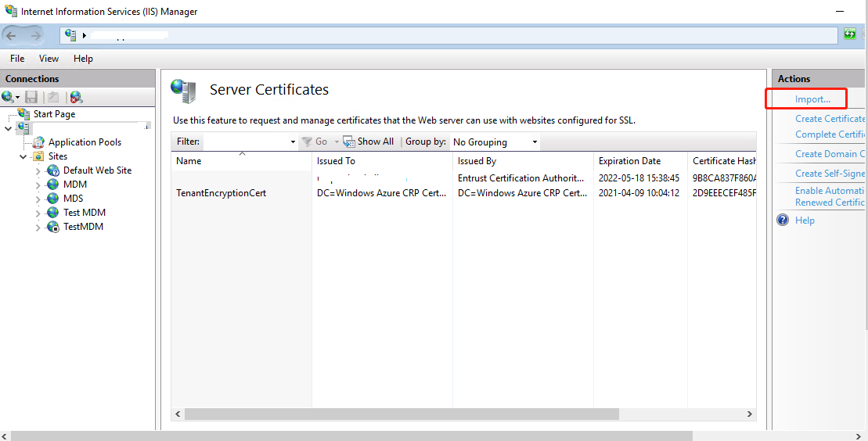Viewport: 868px width, 441px height.
Task: Click the Help question mark icon
Action: pos(783,220)
